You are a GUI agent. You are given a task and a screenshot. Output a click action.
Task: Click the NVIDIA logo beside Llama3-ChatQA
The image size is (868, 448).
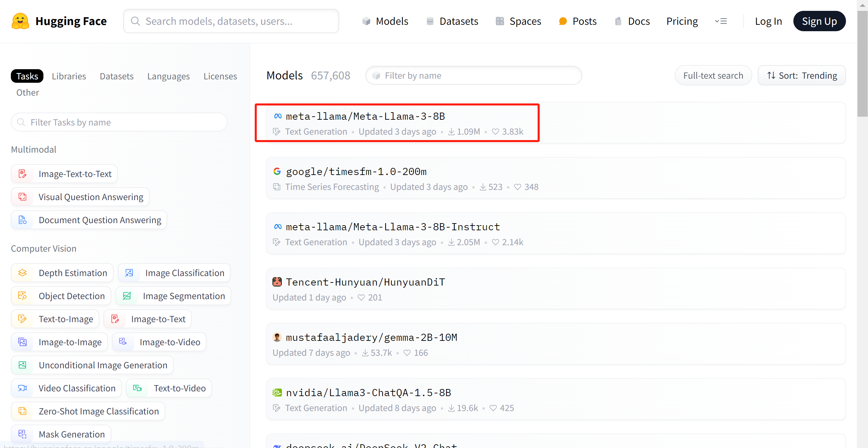point(277,393)
